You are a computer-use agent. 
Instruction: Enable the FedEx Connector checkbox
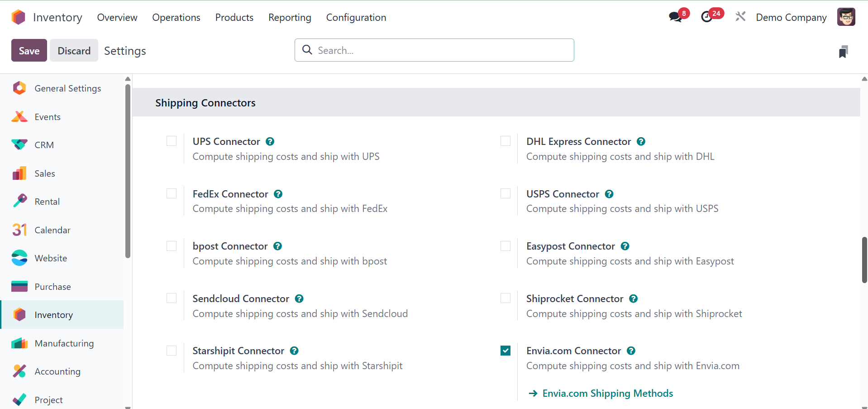(172, 193)
